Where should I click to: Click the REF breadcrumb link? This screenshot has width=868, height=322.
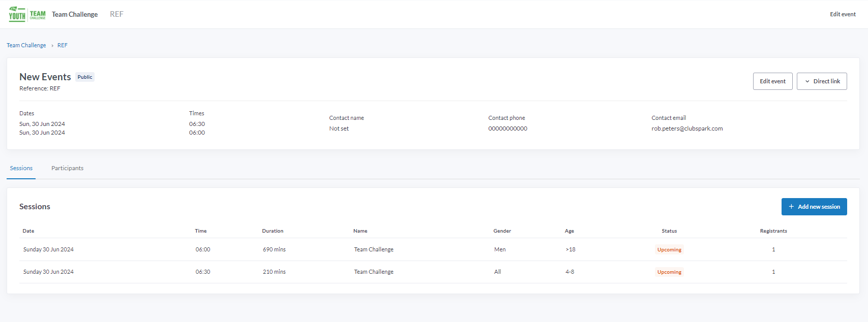pyautogui.click(x=62, y=45)
